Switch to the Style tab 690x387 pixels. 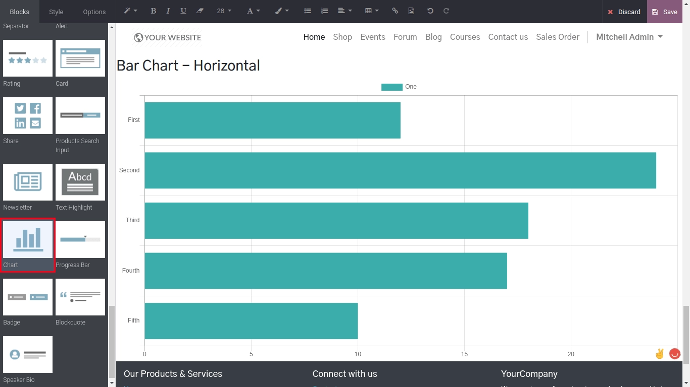tap(56, 11)
